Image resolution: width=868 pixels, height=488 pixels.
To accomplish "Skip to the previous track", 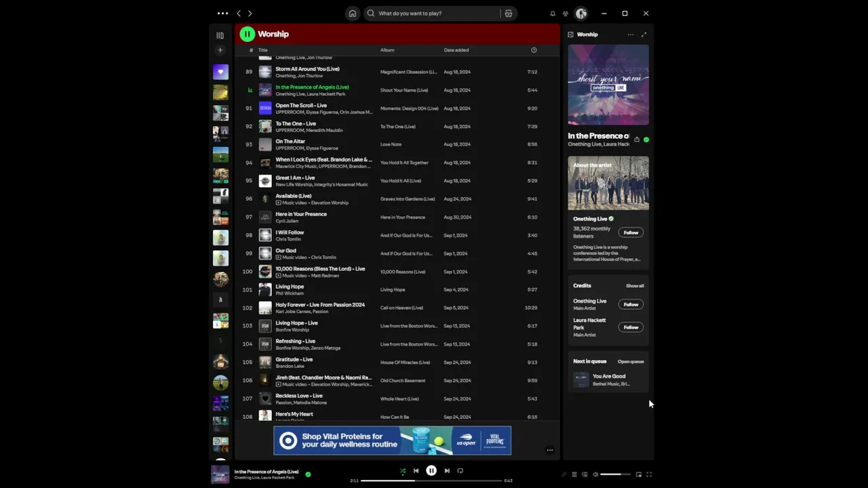I will (x=416, y=471).
